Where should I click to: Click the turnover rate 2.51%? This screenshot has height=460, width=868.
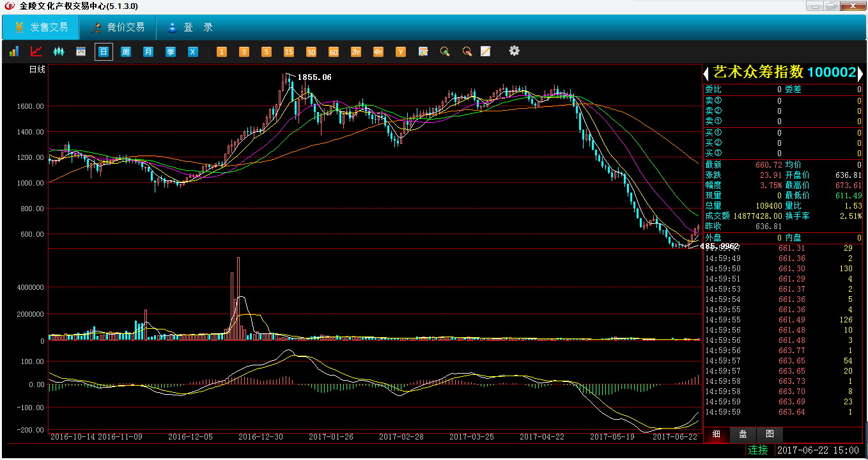[x=851, y=216]
